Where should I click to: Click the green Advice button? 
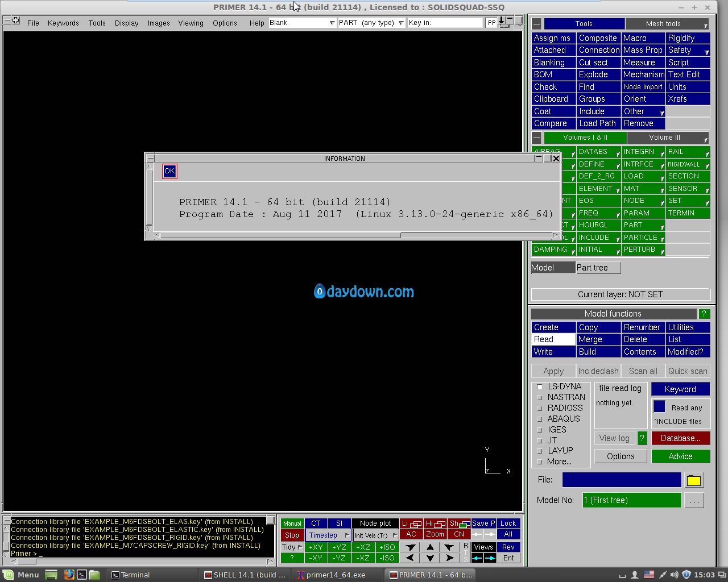tap(680, 456)
